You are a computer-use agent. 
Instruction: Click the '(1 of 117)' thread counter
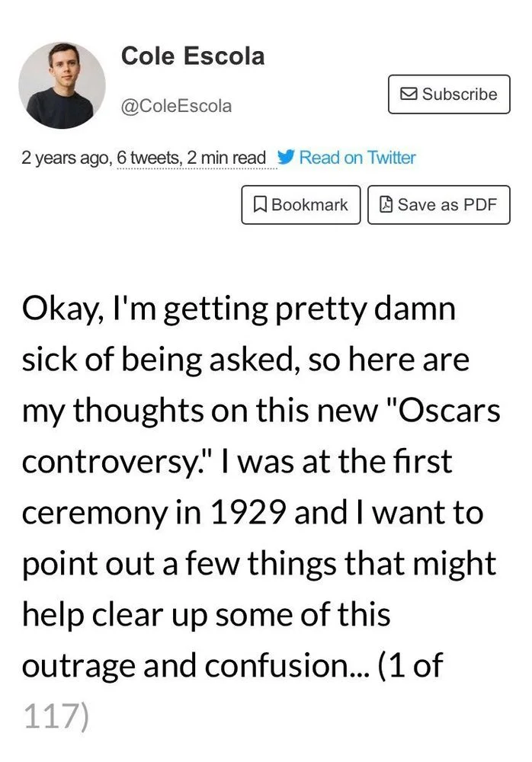click(412, 666)
